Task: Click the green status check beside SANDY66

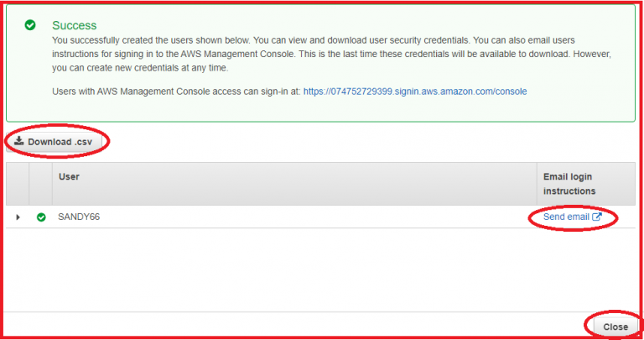Action: click(41, 217)
